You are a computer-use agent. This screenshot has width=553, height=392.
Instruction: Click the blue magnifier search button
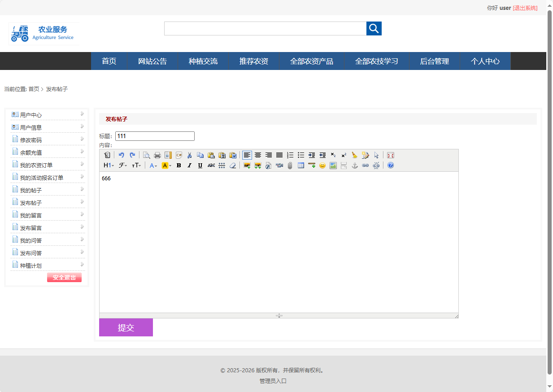pos(374,29)
